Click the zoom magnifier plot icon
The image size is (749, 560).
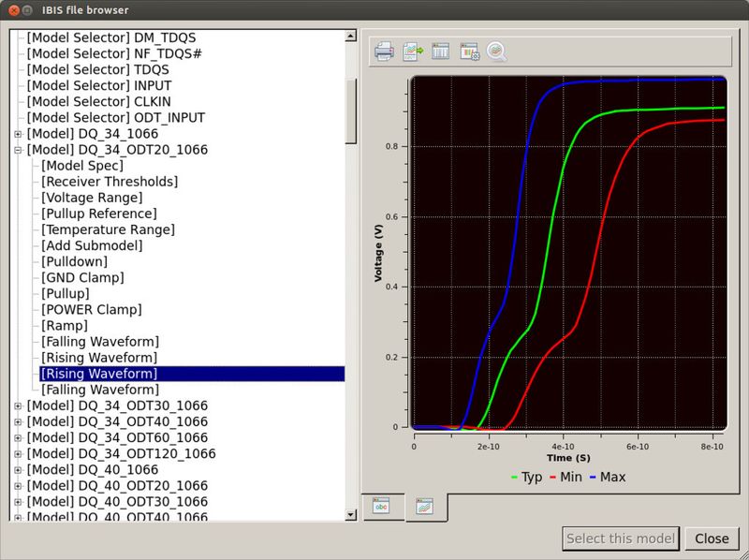(x=497, y=52)
